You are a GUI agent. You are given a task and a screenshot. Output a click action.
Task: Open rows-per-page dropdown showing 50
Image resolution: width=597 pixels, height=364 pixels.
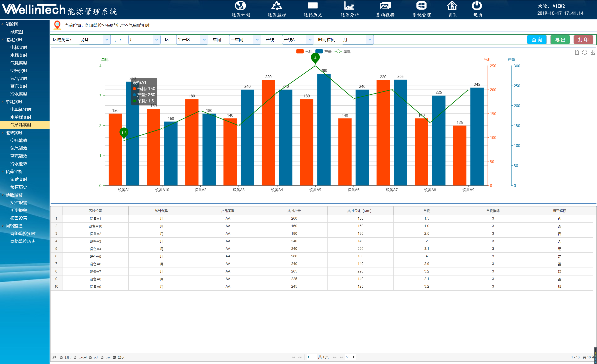(x=350, y=357)
